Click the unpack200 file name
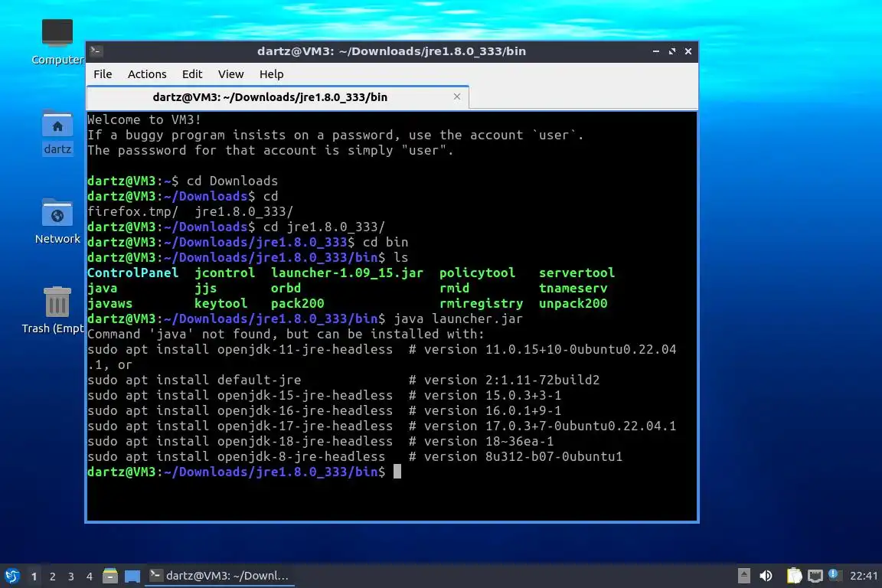 click(573, 303)
